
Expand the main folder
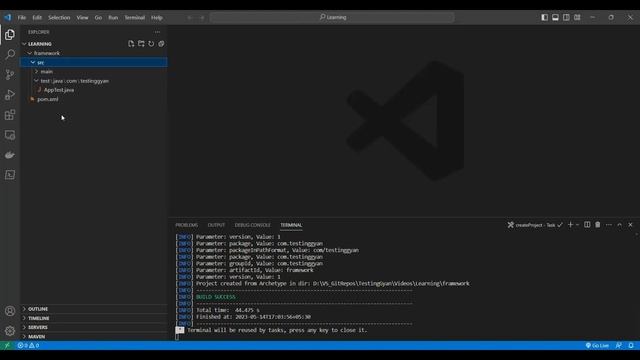click(x=93, y=71)
